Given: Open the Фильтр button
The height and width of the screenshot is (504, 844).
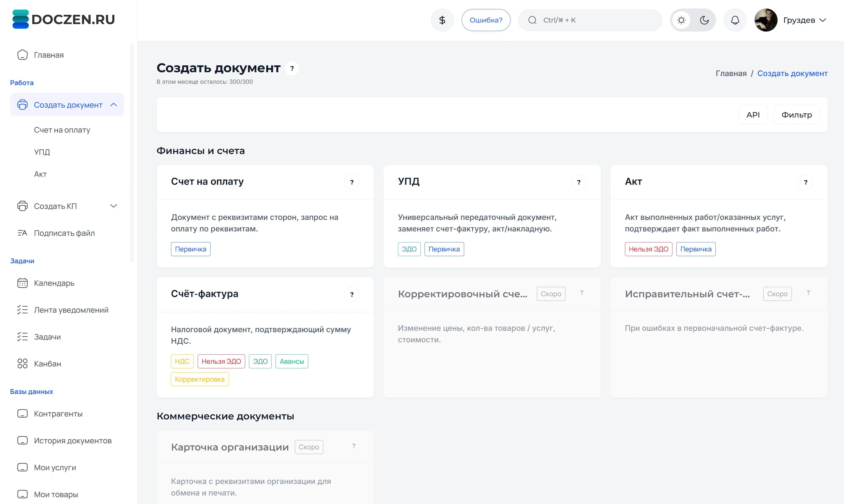Looking at the screenshot, I should pos(797,115).
